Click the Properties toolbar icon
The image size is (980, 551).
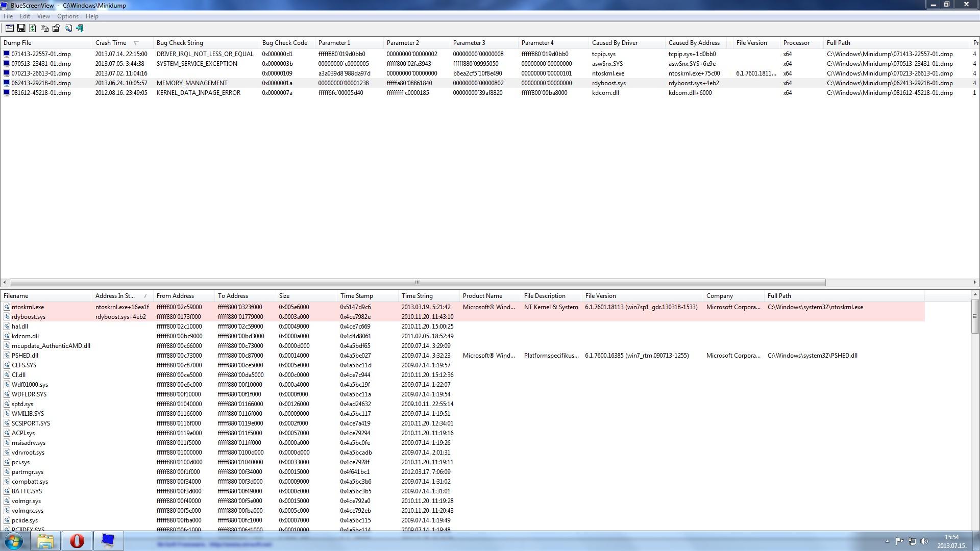pos(56,28)
